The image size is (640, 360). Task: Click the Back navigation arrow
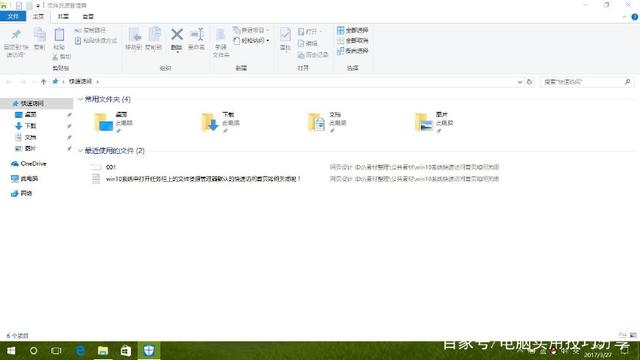point(9,82)
